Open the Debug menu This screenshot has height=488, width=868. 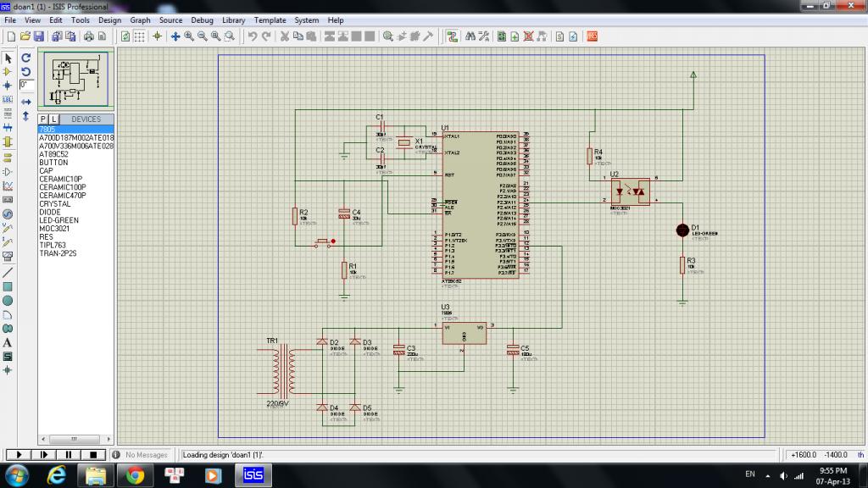[202, 19]
